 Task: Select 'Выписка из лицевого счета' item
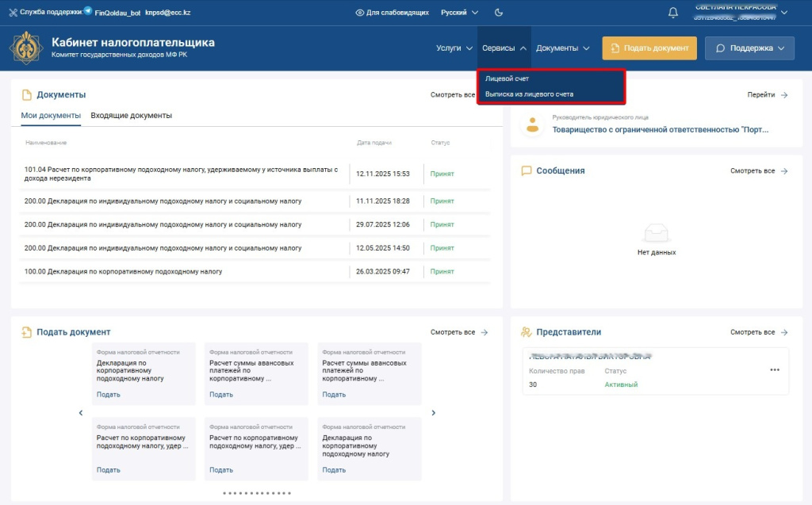point(529,94)
